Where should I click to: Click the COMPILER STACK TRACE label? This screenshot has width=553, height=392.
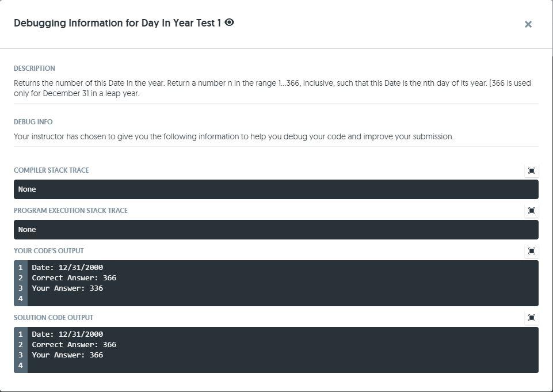51,170
